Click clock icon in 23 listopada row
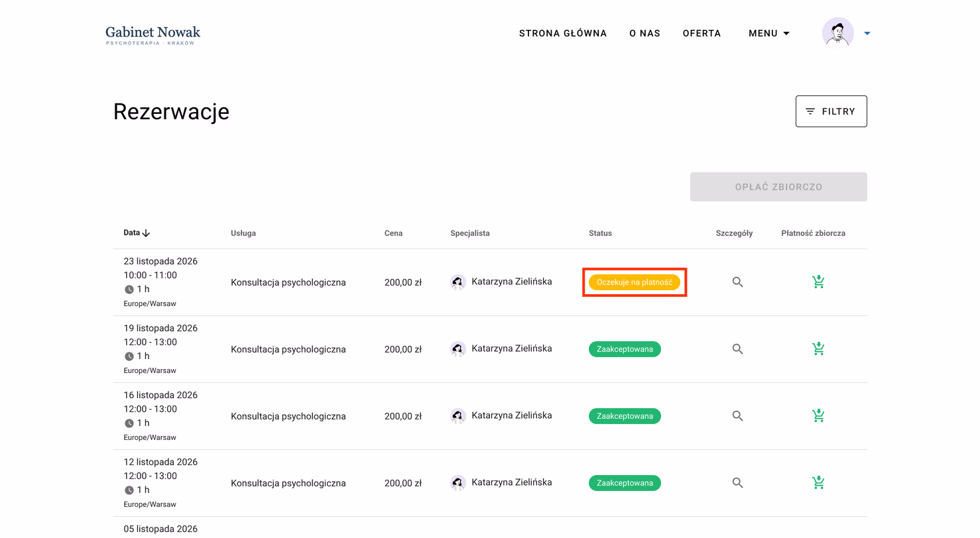This screenshot has height=538, width=980. [129, 290]
